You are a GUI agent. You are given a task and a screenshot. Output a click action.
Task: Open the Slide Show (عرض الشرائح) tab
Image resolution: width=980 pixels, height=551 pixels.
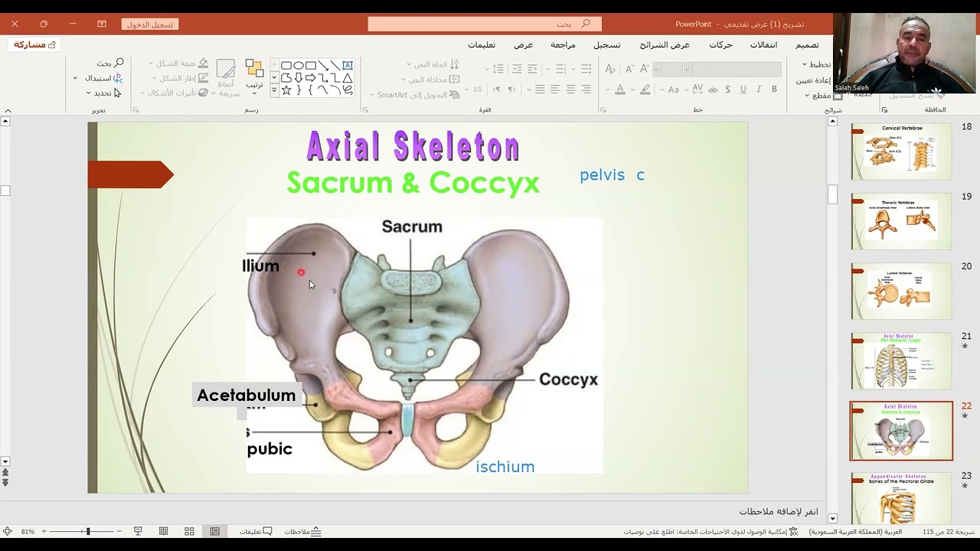(x=665, y=44)
